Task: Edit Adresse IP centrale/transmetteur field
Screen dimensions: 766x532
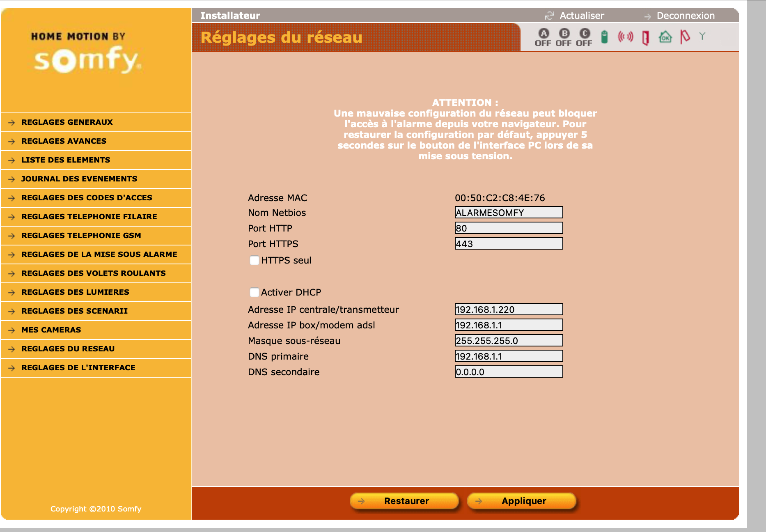Action: 509,310
